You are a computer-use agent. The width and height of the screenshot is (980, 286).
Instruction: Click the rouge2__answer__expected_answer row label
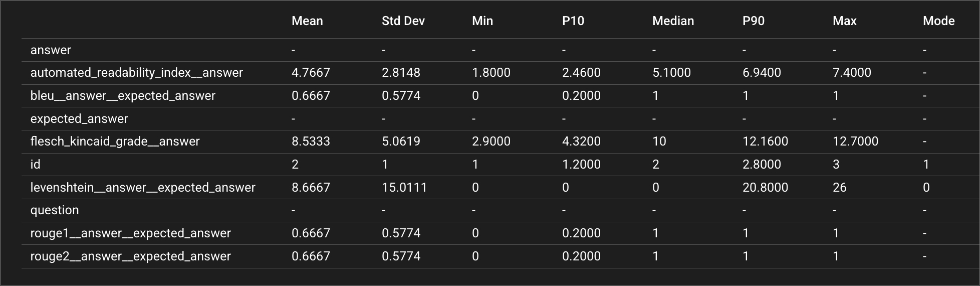[130, 256]
